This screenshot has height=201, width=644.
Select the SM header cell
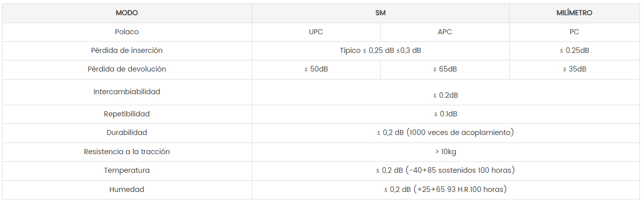click(380, 13)
